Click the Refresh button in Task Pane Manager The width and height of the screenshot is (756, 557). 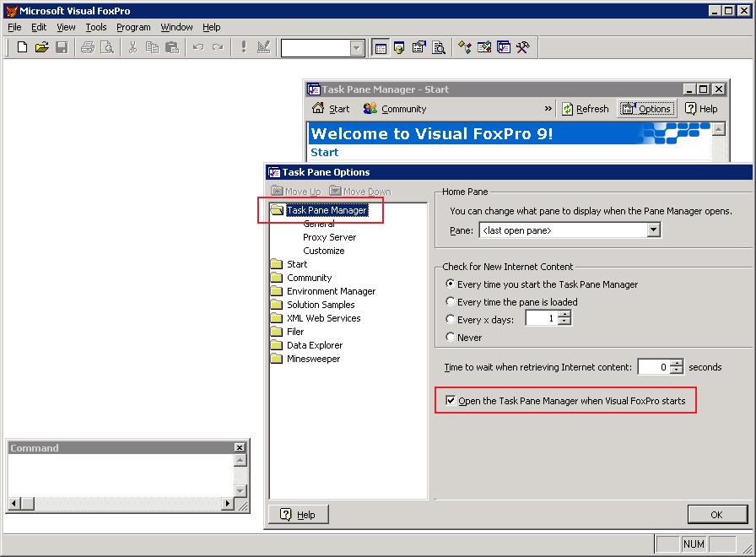pyautogui.click(x=586, y=108)
